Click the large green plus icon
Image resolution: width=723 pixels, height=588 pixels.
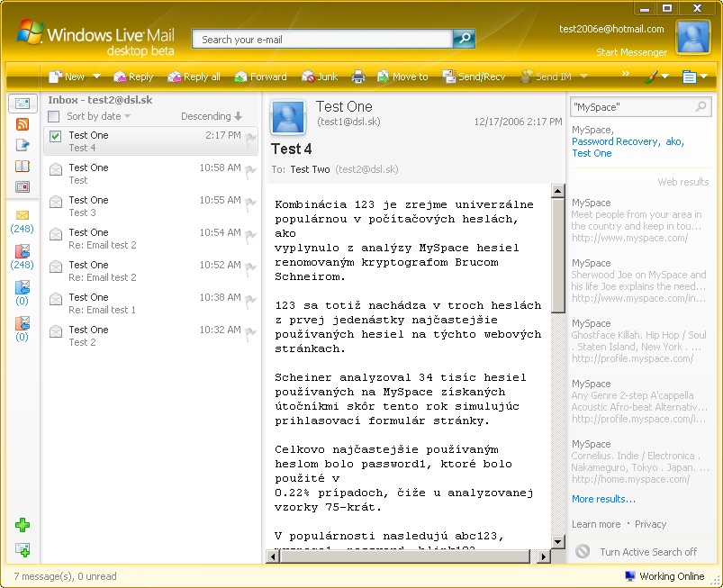pyautogui.click(x=23, y=525)
